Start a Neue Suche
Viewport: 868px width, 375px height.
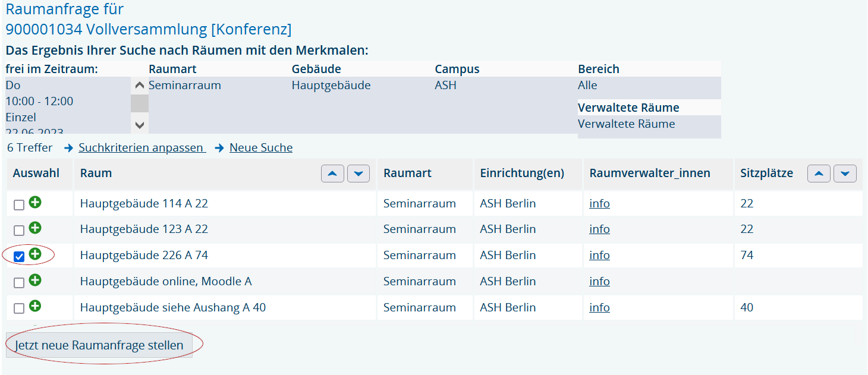(261, 147)
